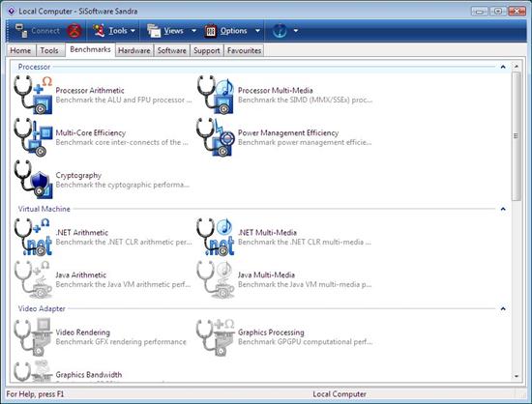Switch to the Hardware tab
Viewport: 532px width, 404px height.
[x=134, y=50]
